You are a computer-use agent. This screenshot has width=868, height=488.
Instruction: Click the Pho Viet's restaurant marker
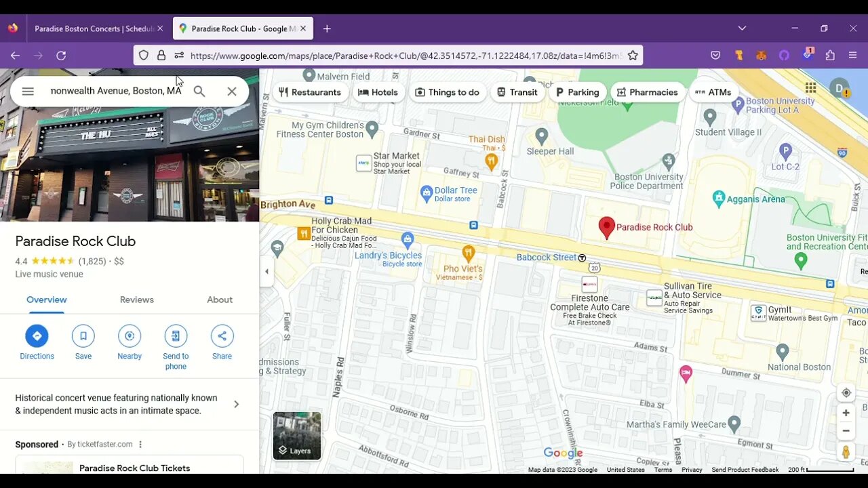(x=468, y=254)
